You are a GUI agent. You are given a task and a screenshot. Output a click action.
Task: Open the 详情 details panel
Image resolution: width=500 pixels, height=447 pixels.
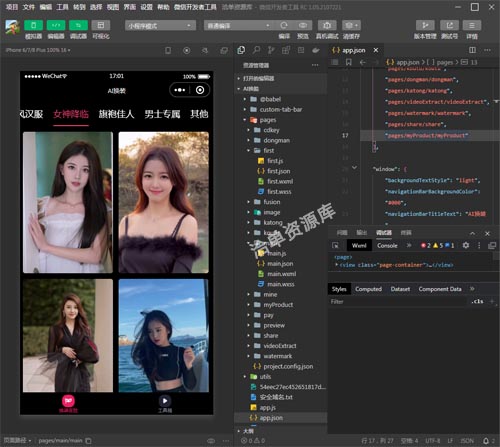point(472,25)
